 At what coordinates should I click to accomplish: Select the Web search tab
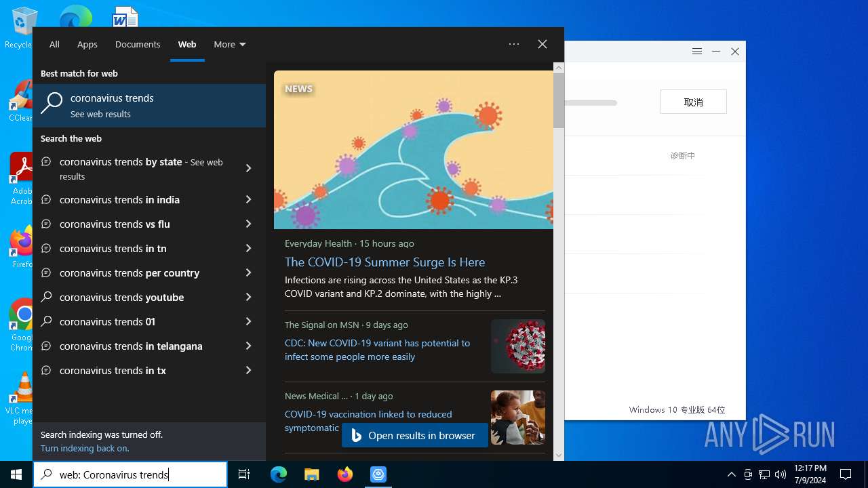tap(187, 44)
